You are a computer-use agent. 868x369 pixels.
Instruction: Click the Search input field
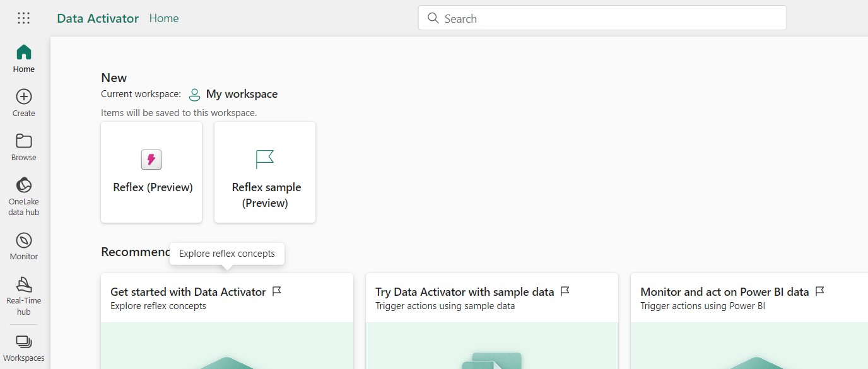coord(602,18)
